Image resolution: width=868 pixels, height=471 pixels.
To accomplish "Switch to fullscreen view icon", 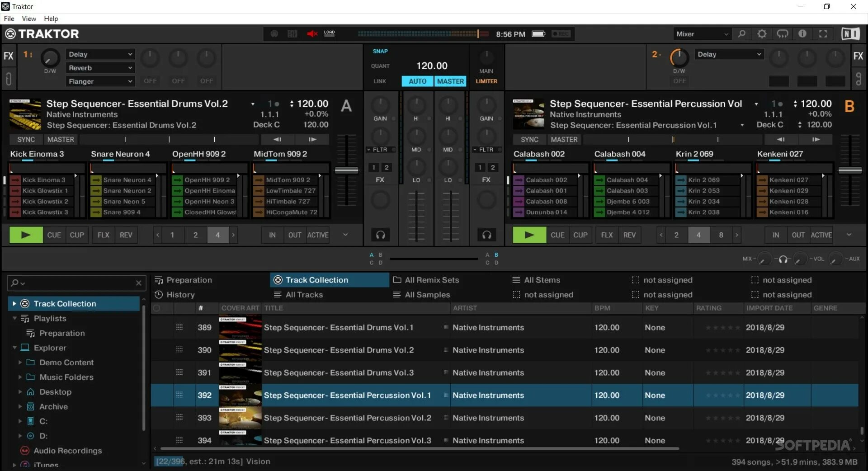I will (x=823, y=34).
